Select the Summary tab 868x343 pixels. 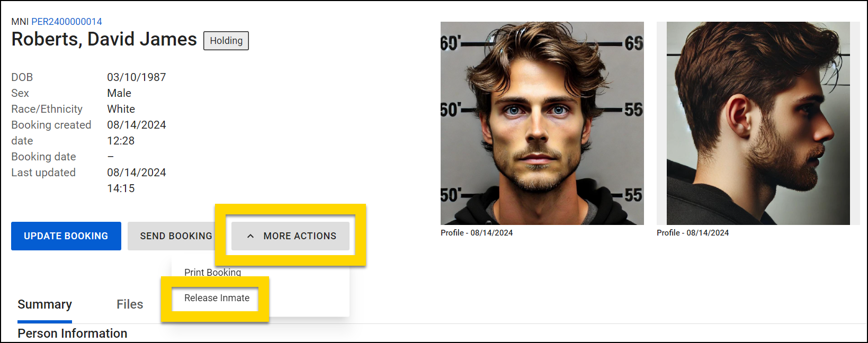[x=44, y=304]
